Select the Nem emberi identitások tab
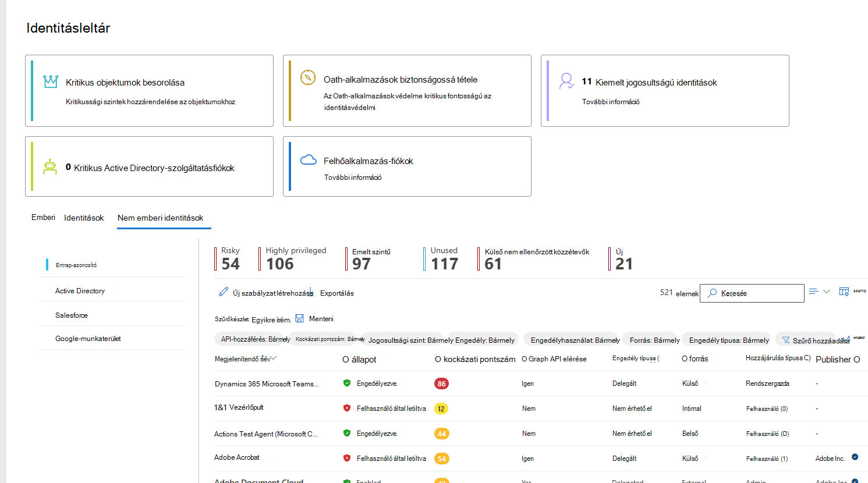Screen dimensions: 868x483 pyautogui.click(x=161, y=218)
